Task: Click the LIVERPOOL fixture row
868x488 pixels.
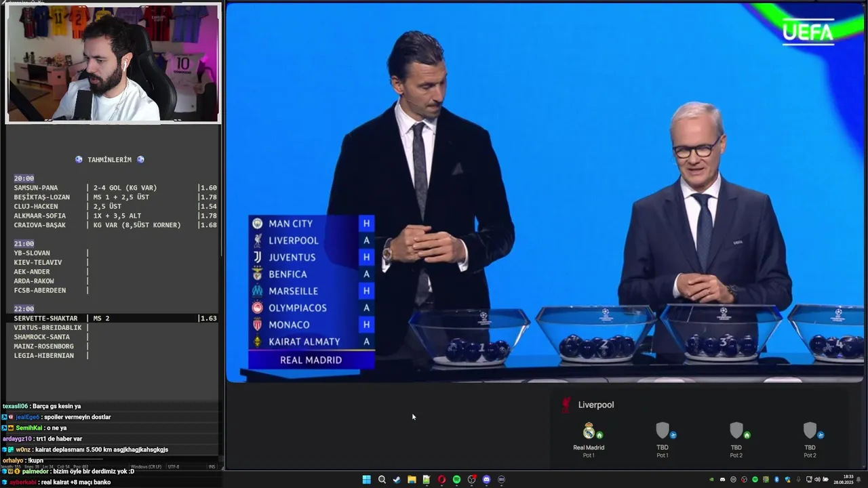Action: pyautogui.click(x=311, y=241)
